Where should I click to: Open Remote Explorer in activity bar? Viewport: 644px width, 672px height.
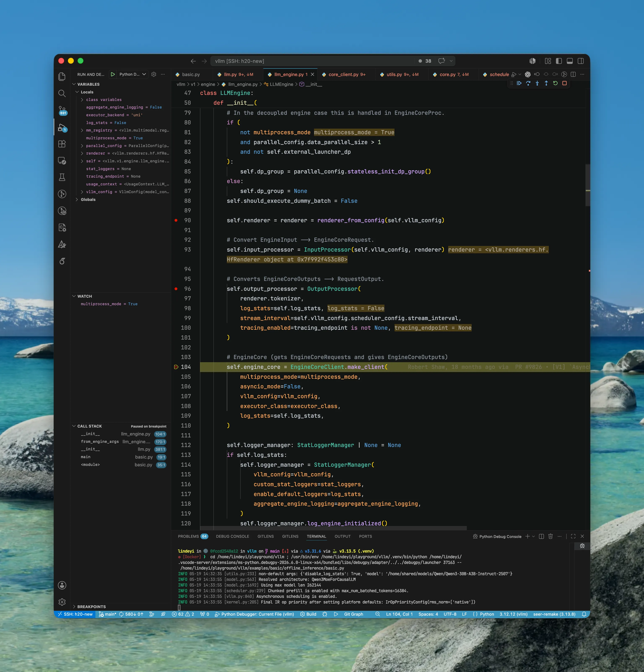click(62, 160)
